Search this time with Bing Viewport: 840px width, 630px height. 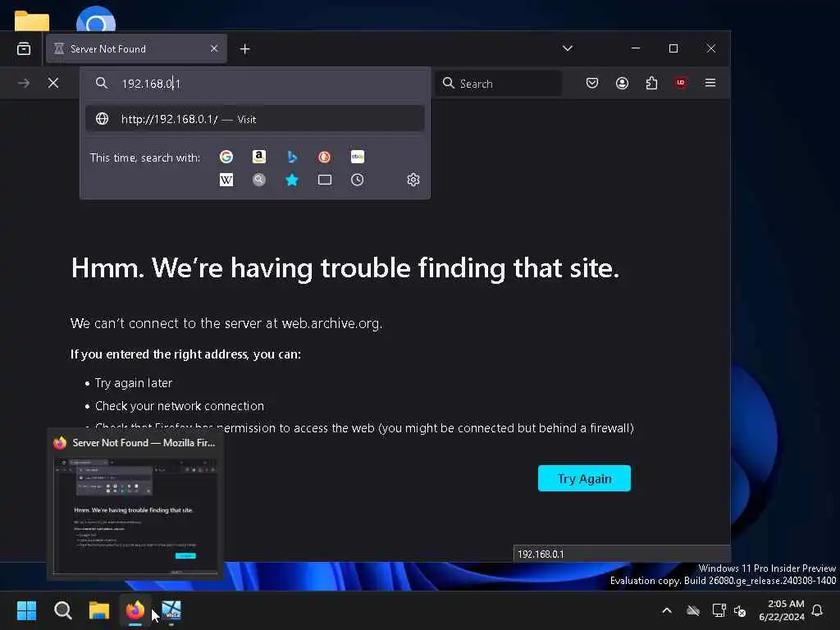click(x=292, y=157)
